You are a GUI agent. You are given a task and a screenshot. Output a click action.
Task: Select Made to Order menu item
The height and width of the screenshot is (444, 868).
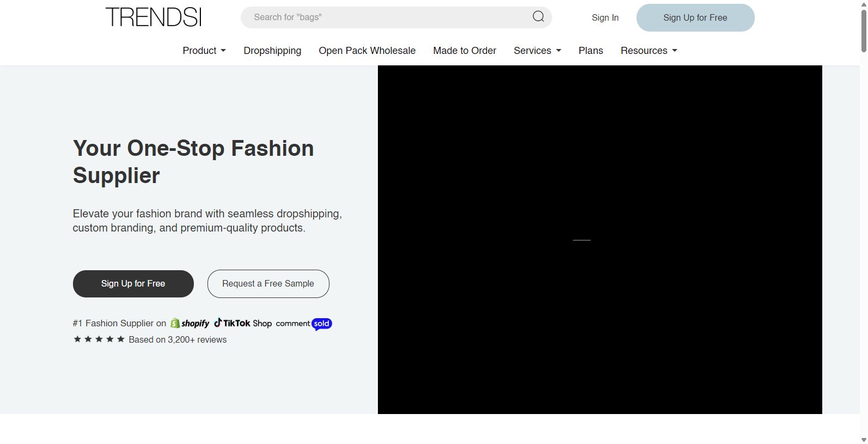(x=464, y=51)
